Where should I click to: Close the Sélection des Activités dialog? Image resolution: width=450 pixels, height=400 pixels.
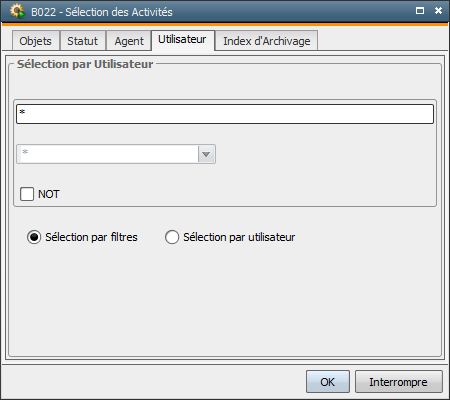[x=438, y=11]
